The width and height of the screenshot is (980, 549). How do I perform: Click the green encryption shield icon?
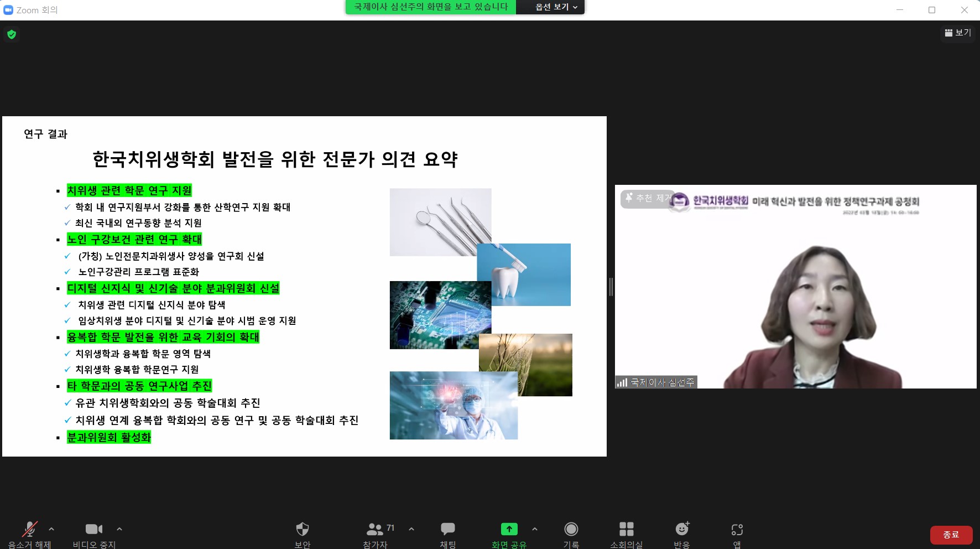pos(12,35)
